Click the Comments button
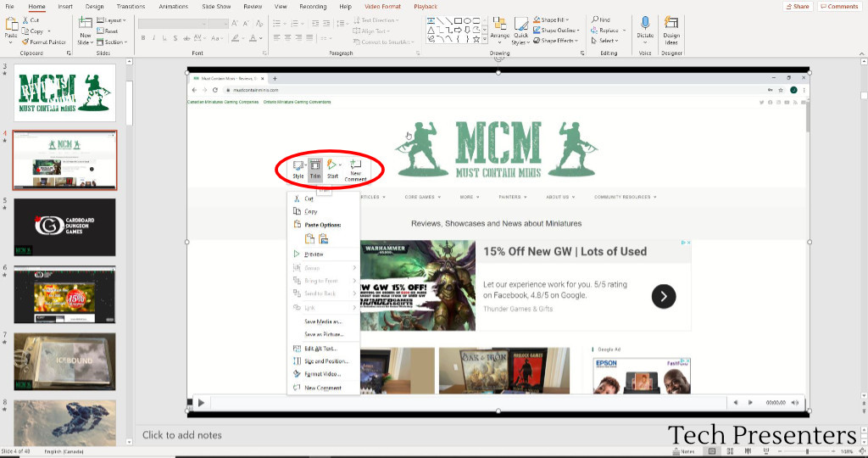The height and width of the screenshot is (458, 868). (x=839, y=7)
